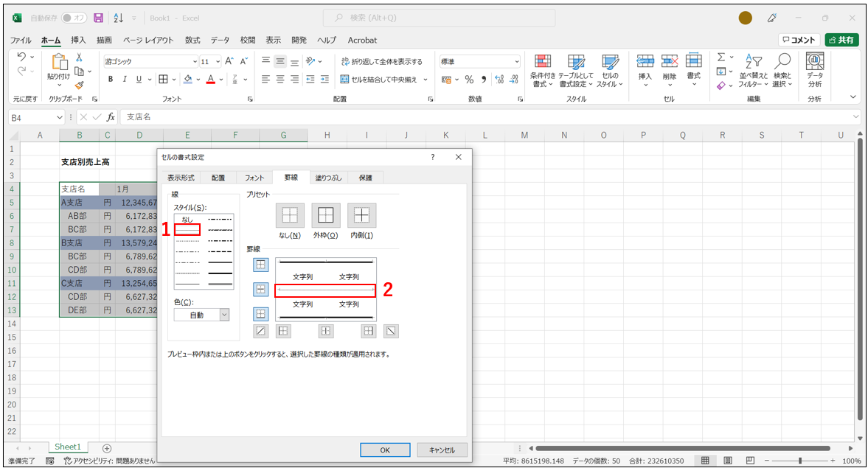Viewport: 868px width, 468px height.
Task: Increase font size with the larger A icon
Action: click(229, 61)
